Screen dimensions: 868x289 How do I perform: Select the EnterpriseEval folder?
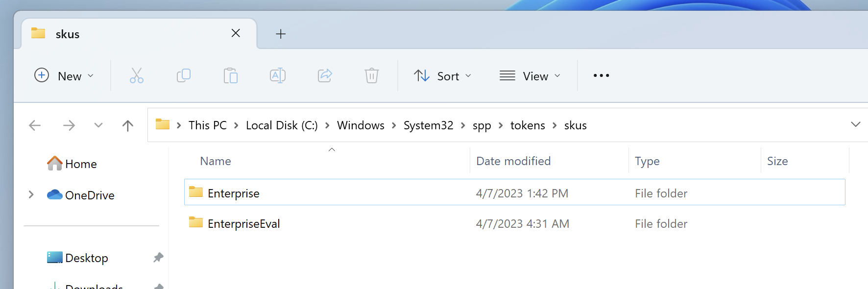243,224
